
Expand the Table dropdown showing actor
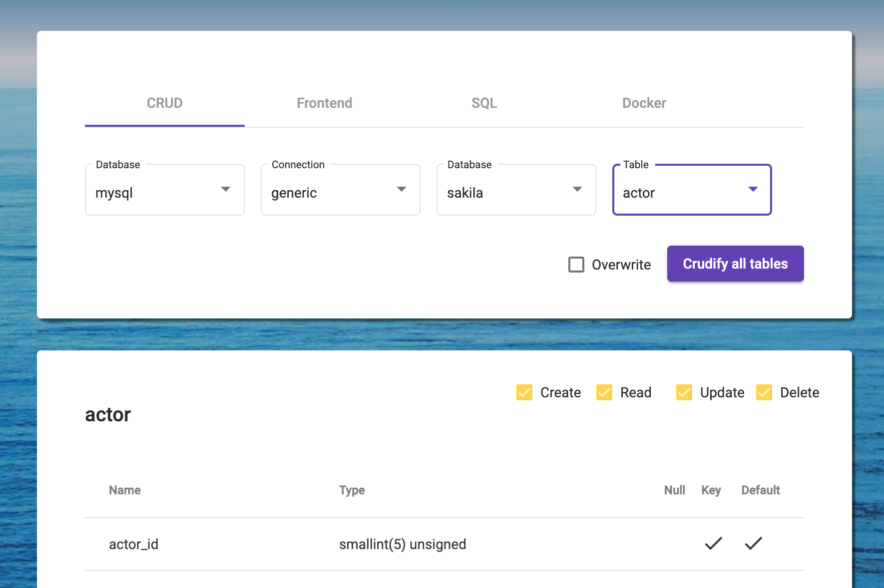click(x=692, y=190)
